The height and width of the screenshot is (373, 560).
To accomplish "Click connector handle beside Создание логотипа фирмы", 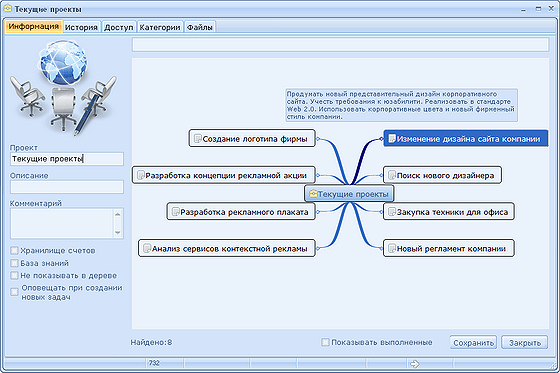I will 318,139.
